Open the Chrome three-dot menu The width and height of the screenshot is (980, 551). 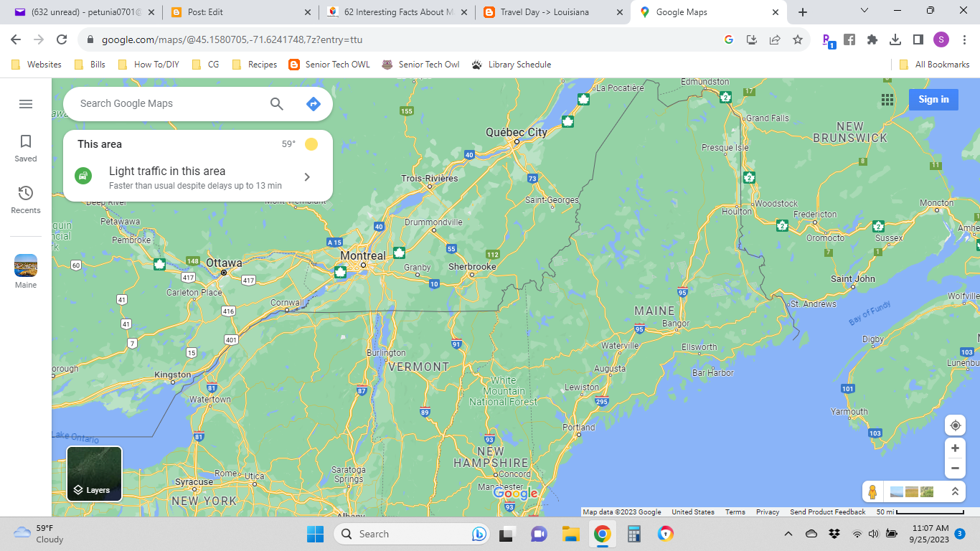coord(964,39)
